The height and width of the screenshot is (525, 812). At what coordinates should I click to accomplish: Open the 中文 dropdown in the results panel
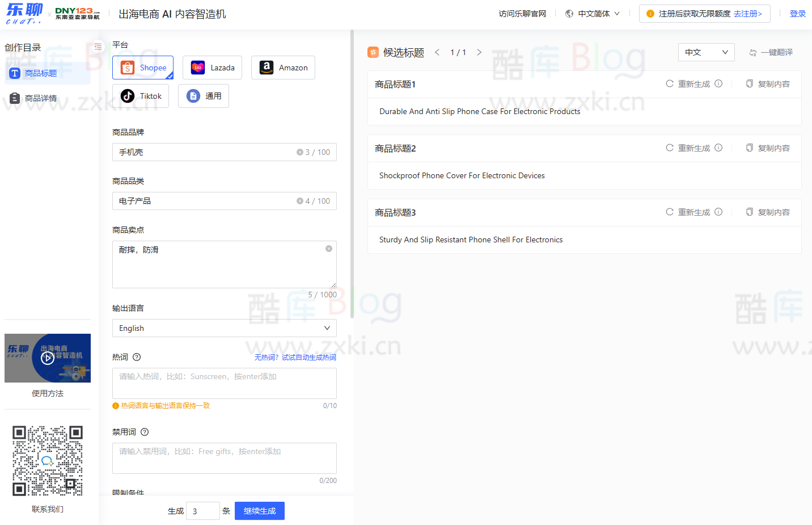(x=706, y=52)
